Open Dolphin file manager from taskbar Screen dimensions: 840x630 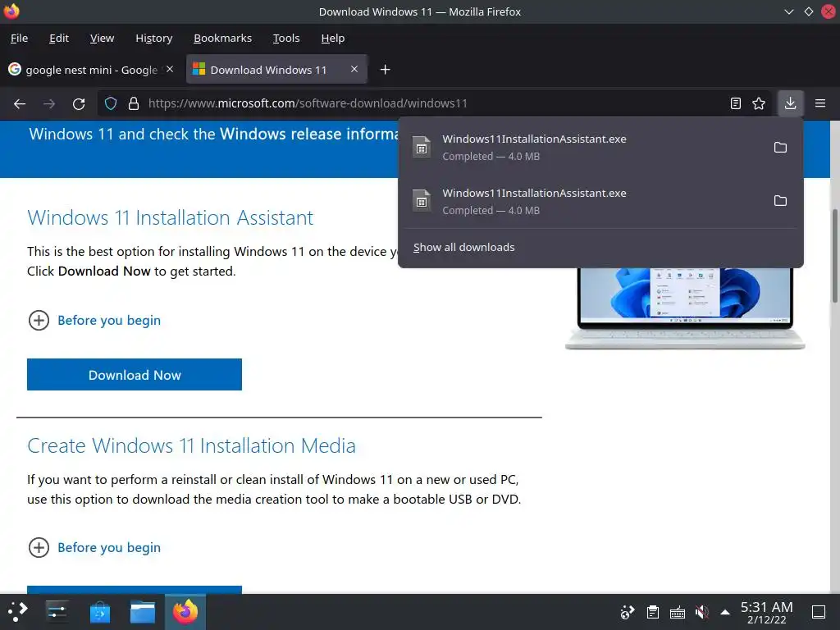[x=143, y=611]
